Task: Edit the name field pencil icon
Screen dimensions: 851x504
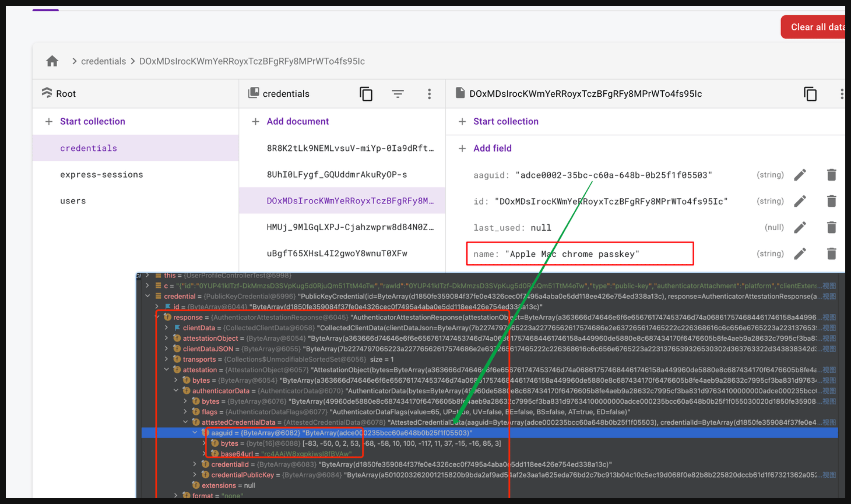Action: [x=800, y=253]
